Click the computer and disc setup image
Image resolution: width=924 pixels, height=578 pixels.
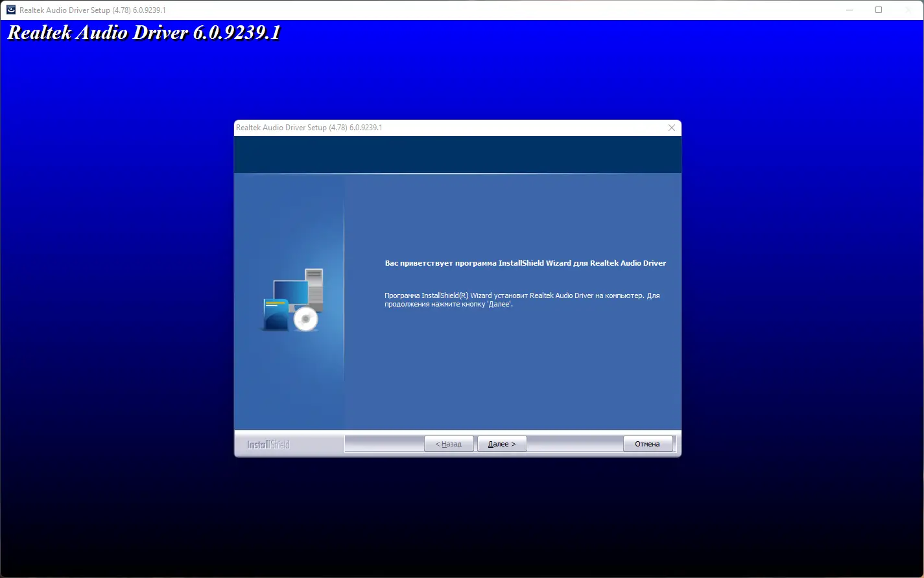292,300
